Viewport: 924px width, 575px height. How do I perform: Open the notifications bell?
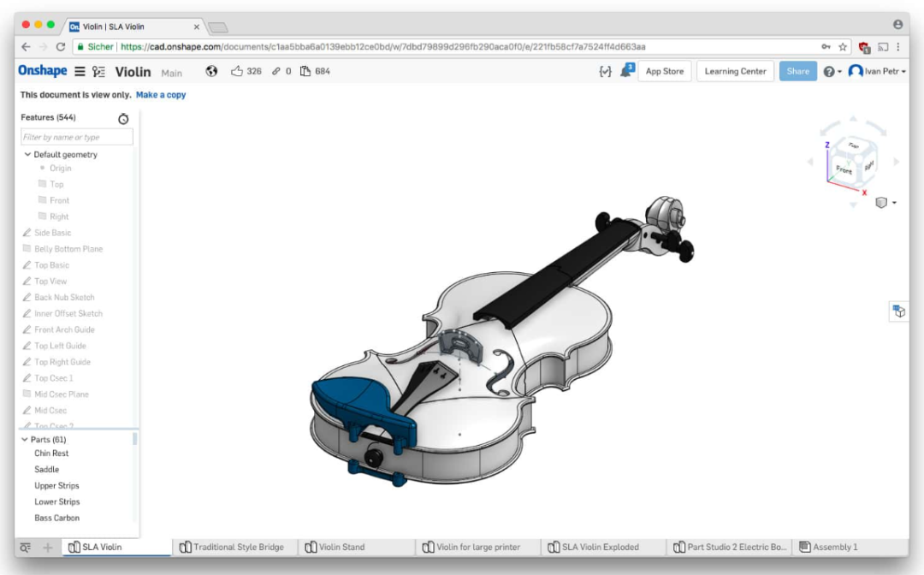pos(626,71)
